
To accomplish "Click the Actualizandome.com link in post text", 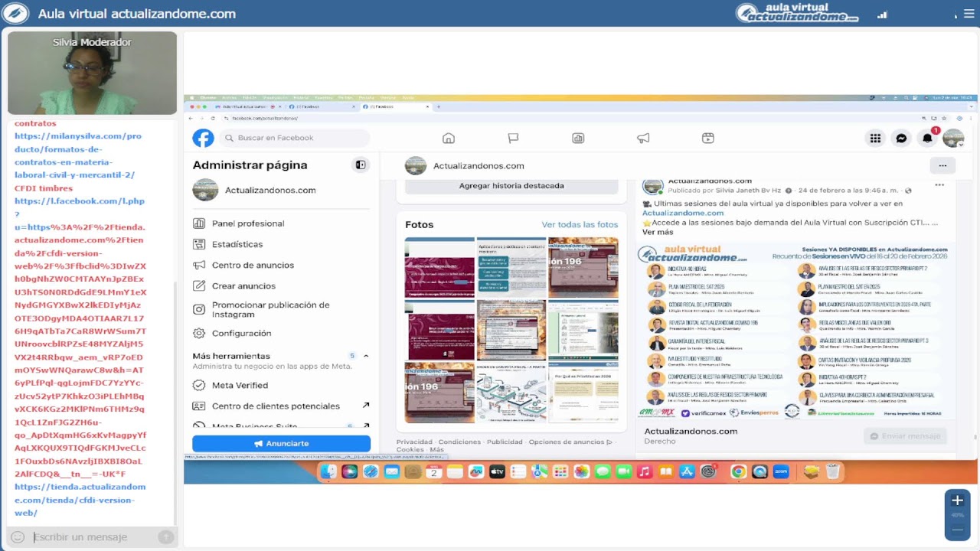I will click(x=683, y=213).
